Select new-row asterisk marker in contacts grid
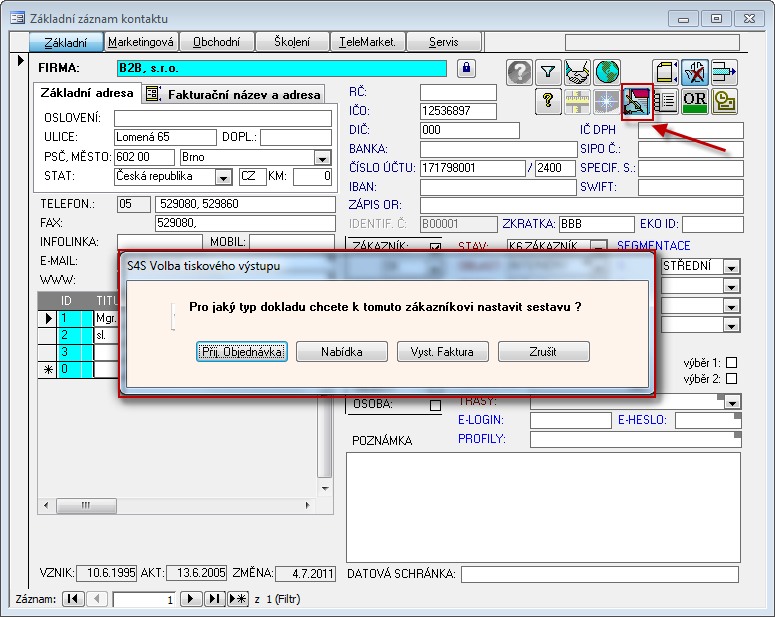This screenshot has width=775, height=617. click(48, 369)
